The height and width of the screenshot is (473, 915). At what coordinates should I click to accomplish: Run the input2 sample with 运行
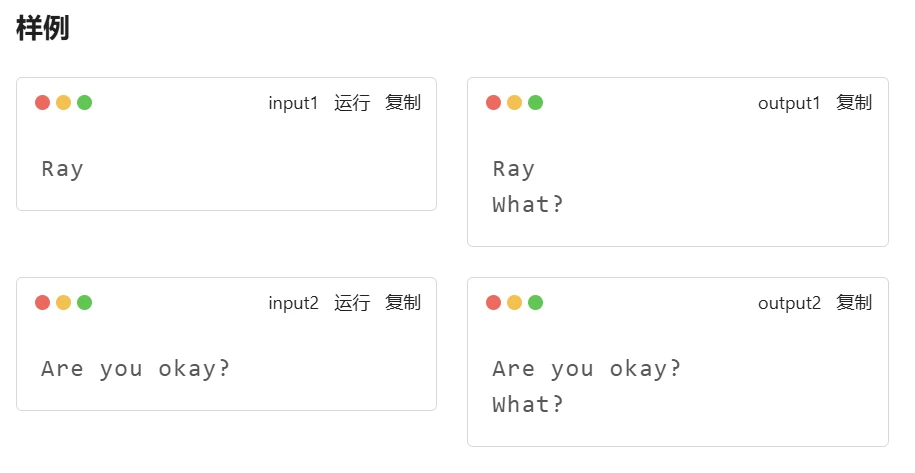[352, 303]
